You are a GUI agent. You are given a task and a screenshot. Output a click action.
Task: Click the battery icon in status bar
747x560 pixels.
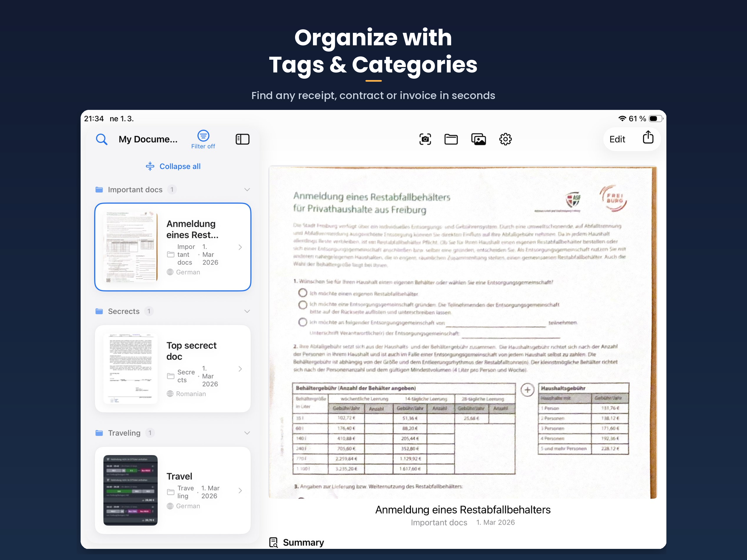point(656,119)
